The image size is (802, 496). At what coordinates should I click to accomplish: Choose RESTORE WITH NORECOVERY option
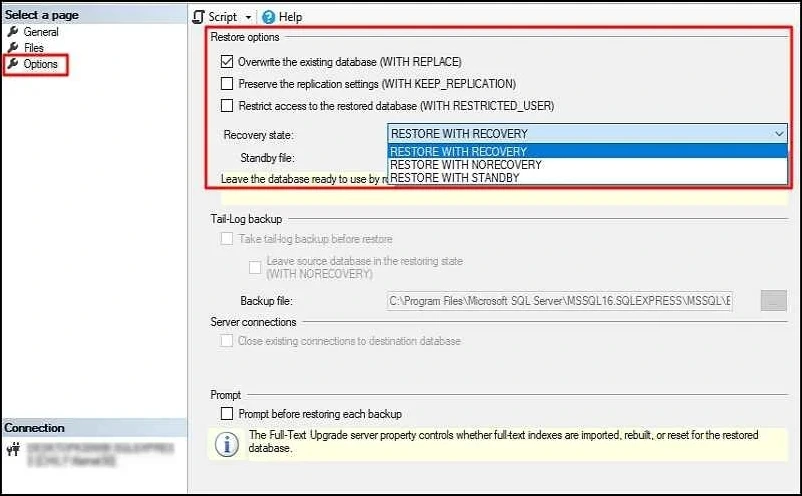coord(587,165)
